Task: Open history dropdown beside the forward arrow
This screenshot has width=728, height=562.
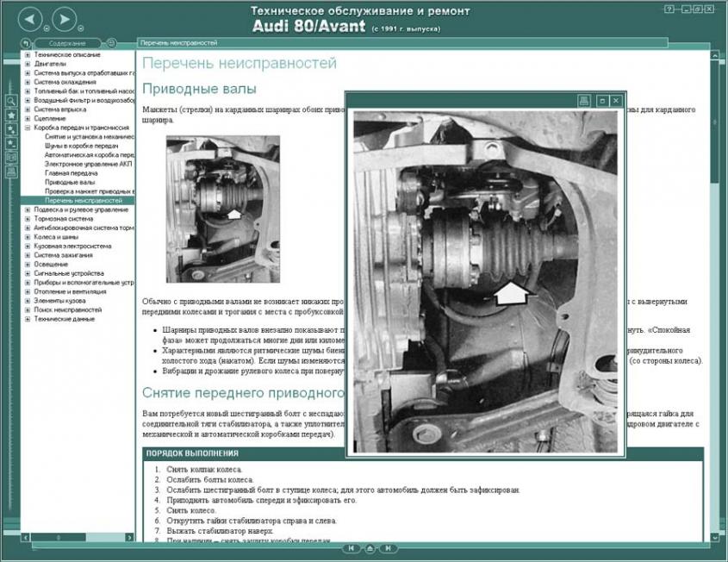Action: point(81,28)
